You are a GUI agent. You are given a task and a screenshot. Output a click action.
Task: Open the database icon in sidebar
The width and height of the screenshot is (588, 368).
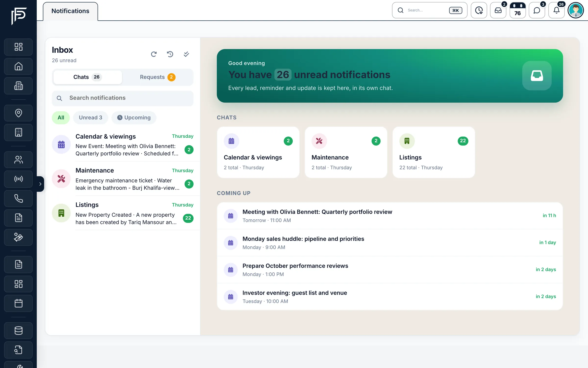(x=18, y=330)
